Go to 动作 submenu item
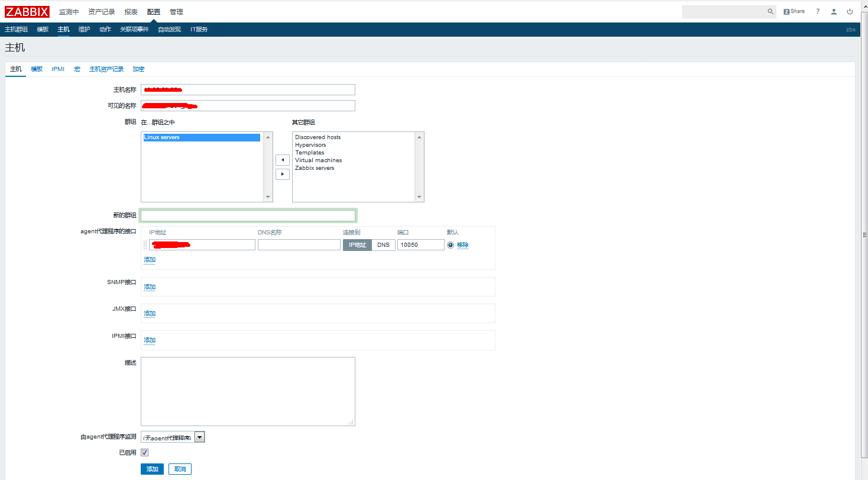The image size is (868, 480). point(105,30)
